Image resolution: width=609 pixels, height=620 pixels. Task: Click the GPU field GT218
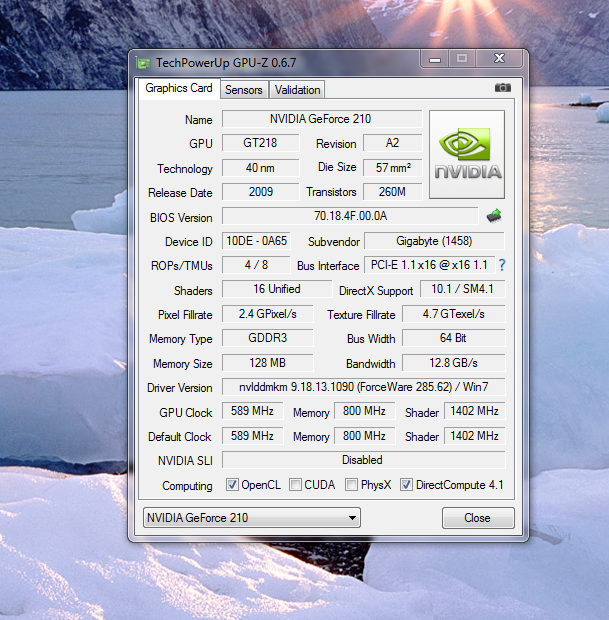point(260,143)
